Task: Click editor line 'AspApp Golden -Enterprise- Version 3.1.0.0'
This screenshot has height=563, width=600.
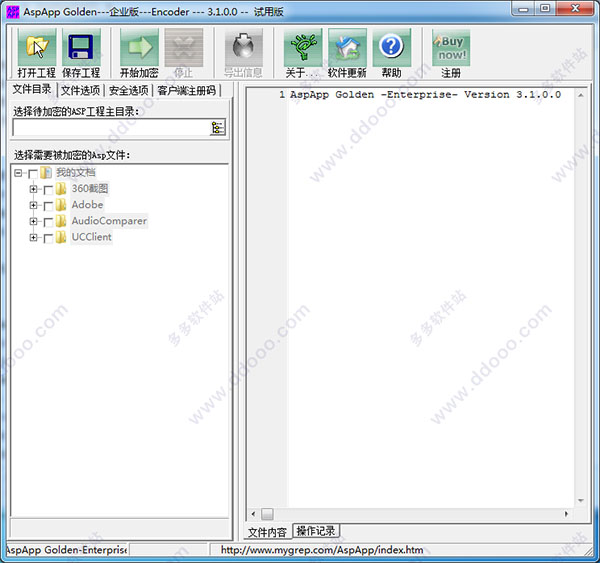Action: point(426,95)
